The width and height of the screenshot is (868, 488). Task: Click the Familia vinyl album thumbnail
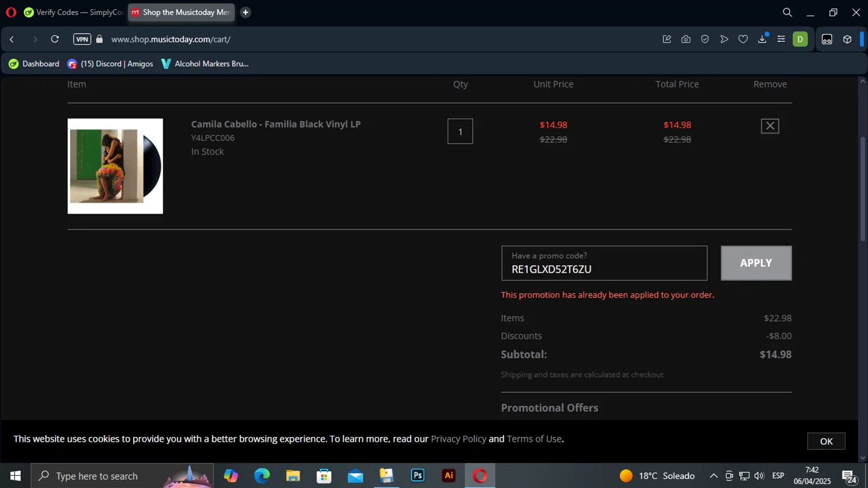coord(115,166)
